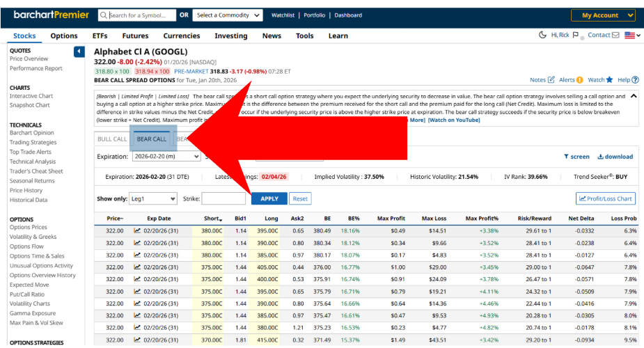Open the US flag country selector
The width and height of the screenshot is (644, 348).
coord(632,35)
